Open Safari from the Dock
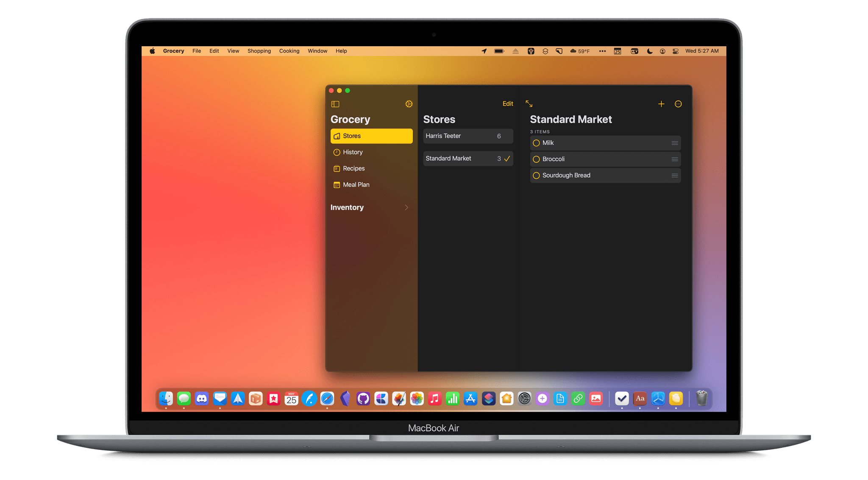868x480 pixels. coord(327,399)
